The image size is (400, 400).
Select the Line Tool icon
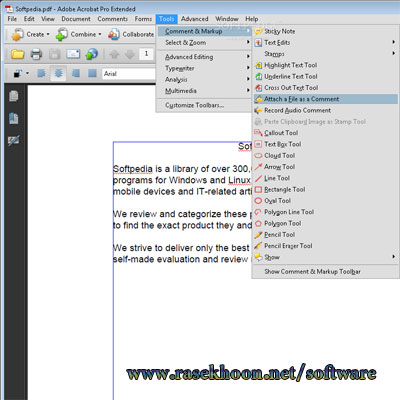point(258,178)
